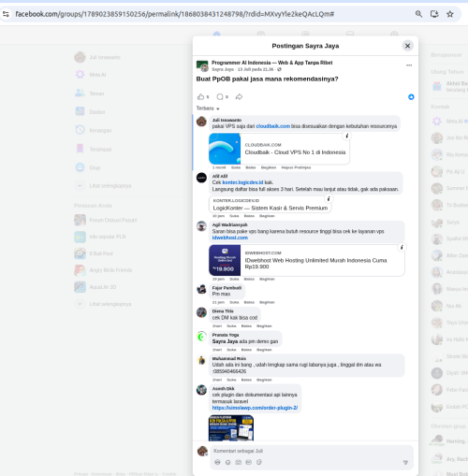Like the post with the thumbs-up icon
Viewport: 468px width, 476px height.
[200, 97]
